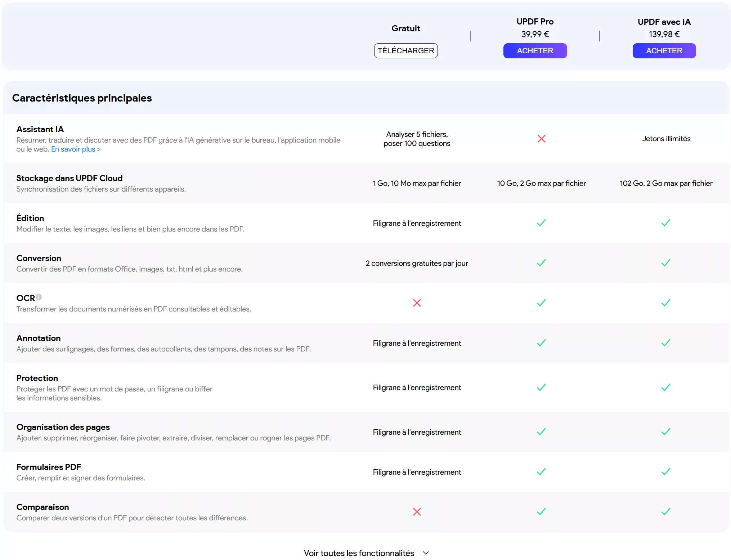Click Protection checkmark under UPDF avec IA
Screen dimensions: 731x560
666,387
